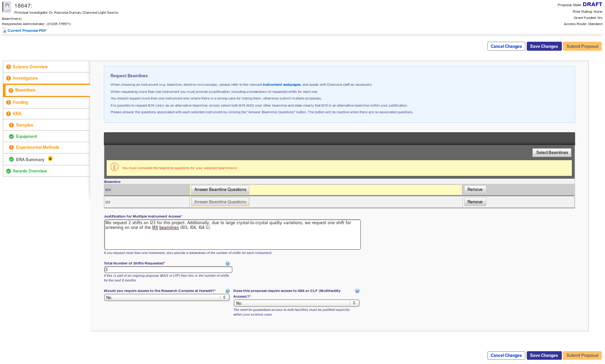Click the orange warning icon next to Funding
This screenshot has width=605, height=364.
point(9,102)
